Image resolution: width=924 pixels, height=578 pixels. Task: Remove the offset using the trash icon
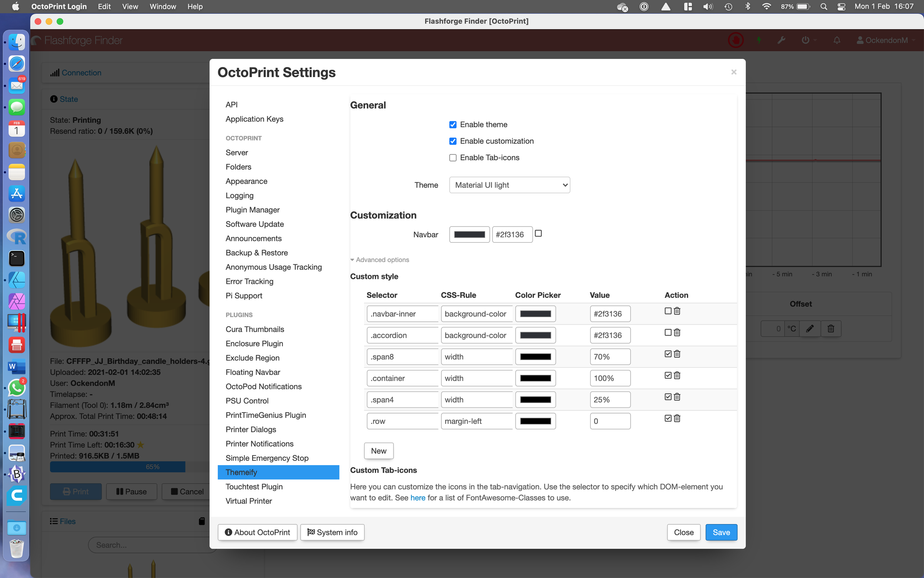coord(831,328)
